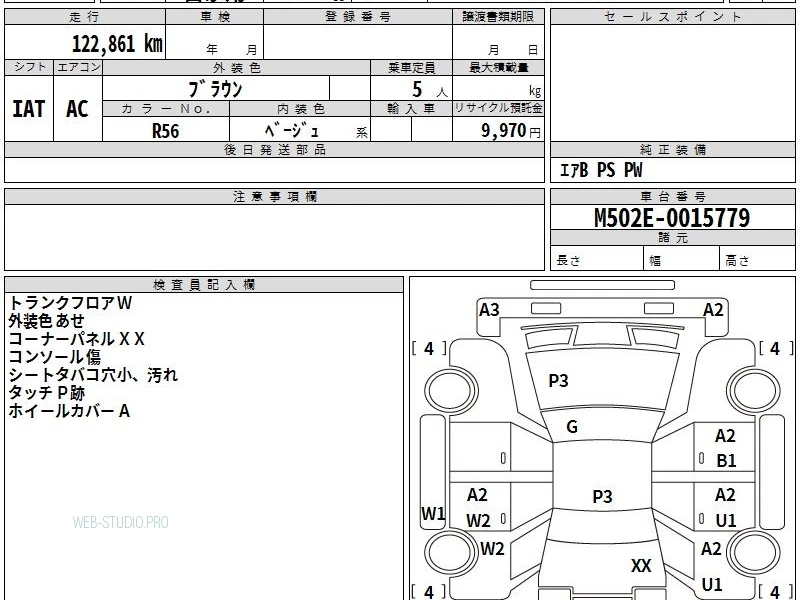The image size is (800, 600).
Task: Click the 最大積載量 header
Action: click(498, 68)
